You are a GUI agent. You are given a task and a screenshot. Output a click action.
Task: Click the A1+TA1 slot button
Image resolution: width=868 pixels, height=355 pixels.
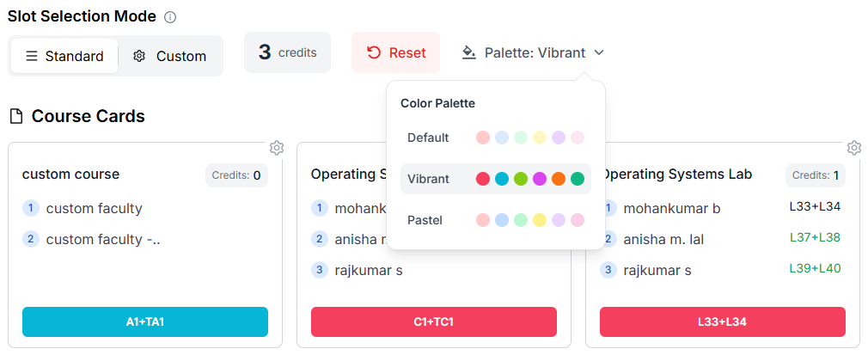click(145, 321)
